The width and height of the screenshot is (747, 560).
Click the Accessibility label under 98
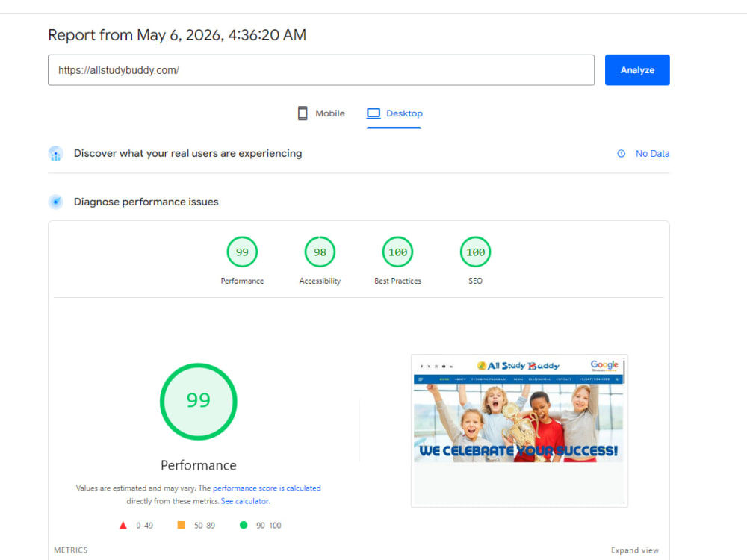click(320, 281)
